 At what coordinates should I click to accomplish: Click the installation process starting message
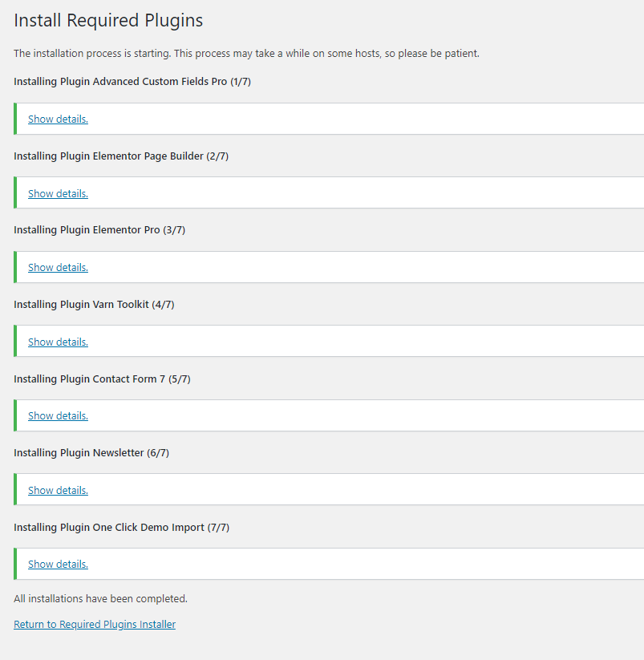point(246,53)
